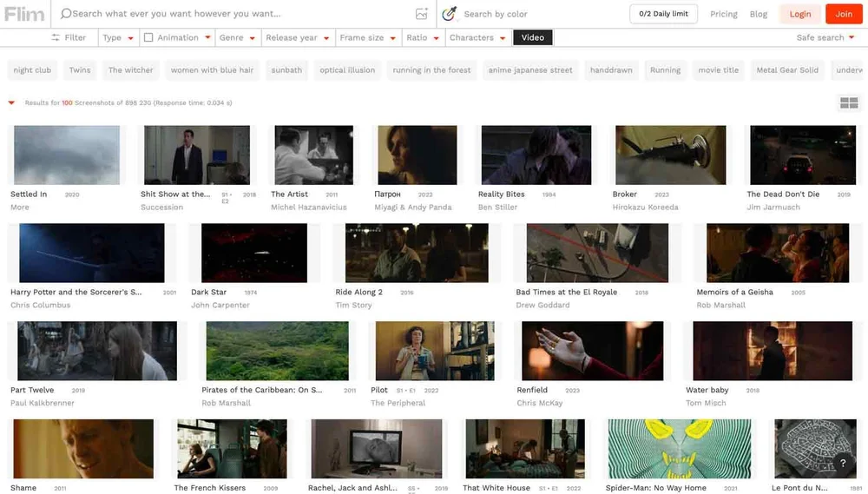Toggle the Video filter
This screenshot has height=494, width=868.
click(533, 37)
